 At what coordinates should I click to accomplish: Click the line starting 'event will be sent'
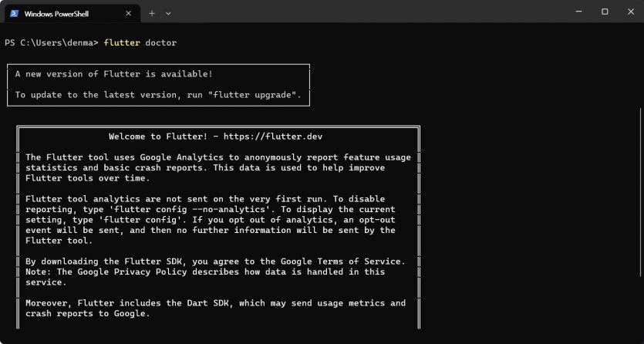[x=211, y=230]
